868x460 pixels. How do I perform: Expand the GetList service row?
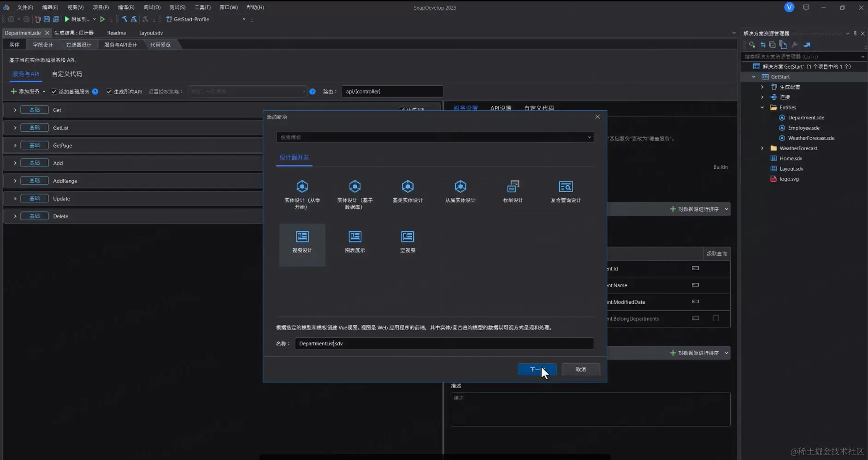15,128
